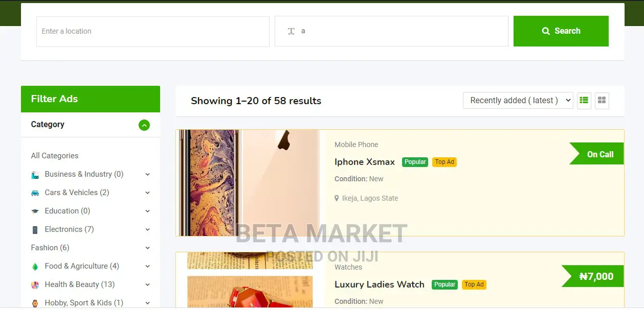Click the location pin beside Ikeja
Screen dimensions: 644x310
(x=337, y=198)
